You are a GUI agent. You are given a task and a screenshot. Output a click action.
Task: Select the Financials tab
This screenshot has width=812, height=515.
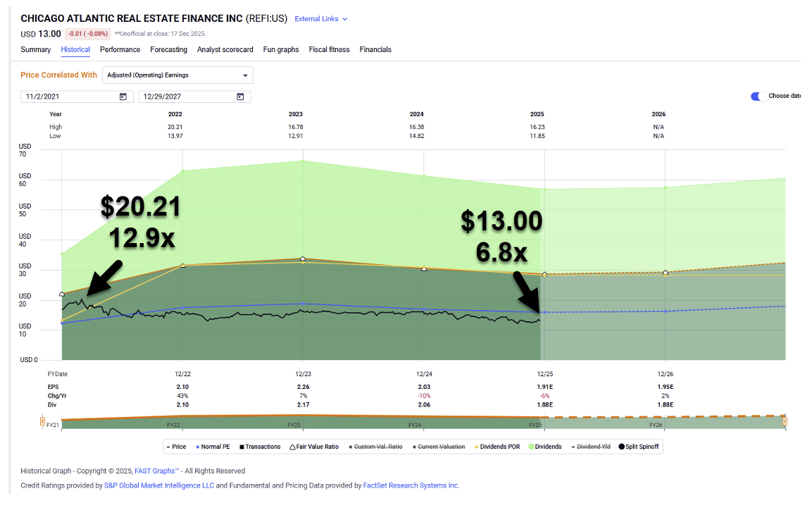point(375,49)
